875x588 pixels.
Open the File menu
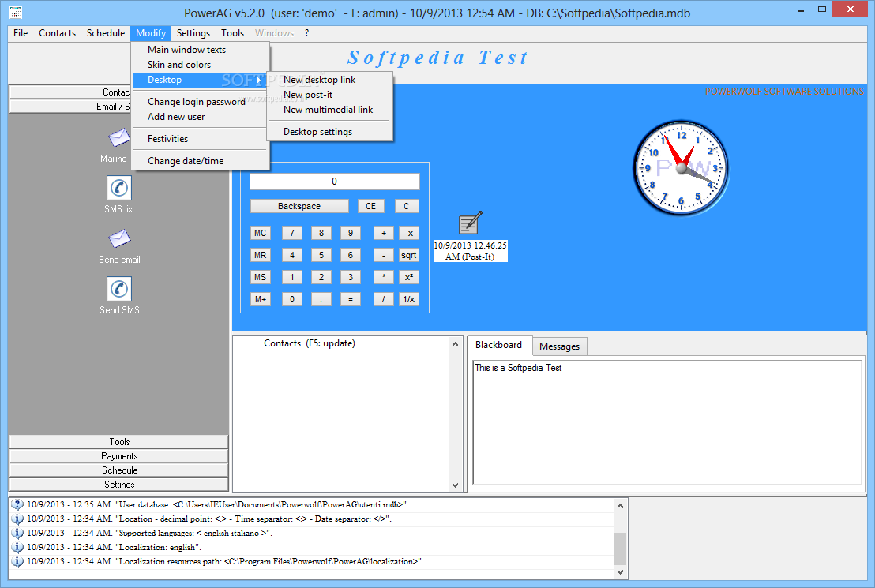point(21,33)
